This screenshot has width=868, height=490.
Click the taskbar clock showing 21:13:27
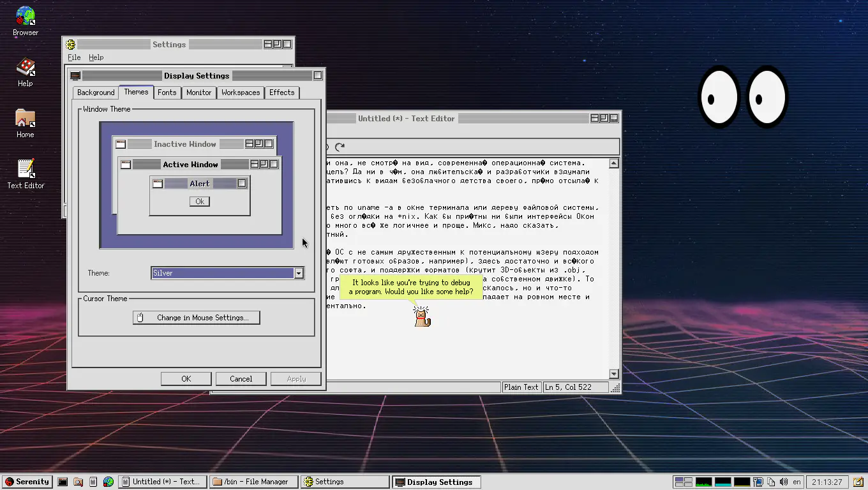click(827, 482)
